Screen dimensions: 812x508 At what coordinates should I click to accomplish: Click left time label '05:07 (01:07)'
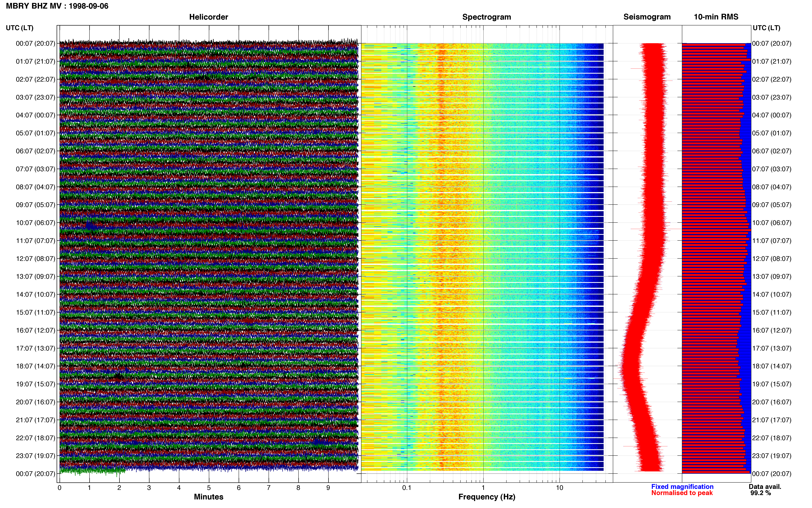[35, 133]
